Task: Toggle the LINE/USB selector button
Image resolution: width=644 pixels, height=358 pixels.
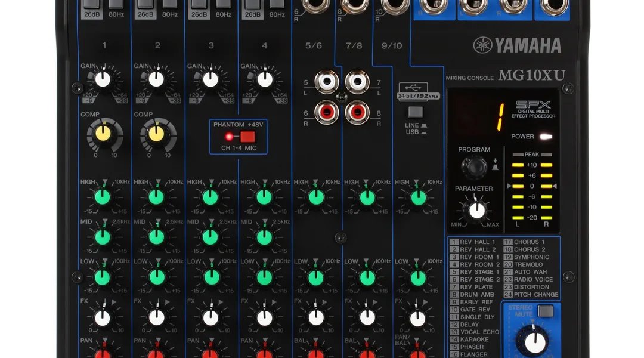Action: click(x=415, y=112)
